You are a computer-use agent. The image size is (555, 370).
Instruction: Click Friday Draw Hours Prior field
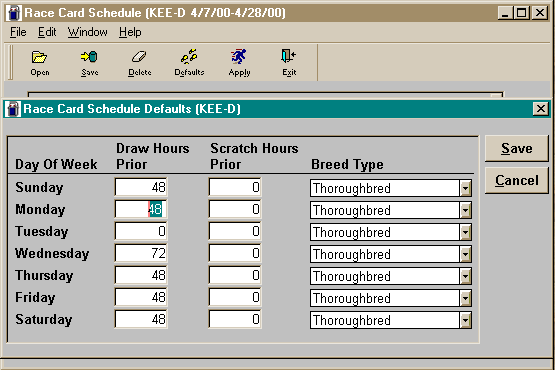click(x=141, y=297)
